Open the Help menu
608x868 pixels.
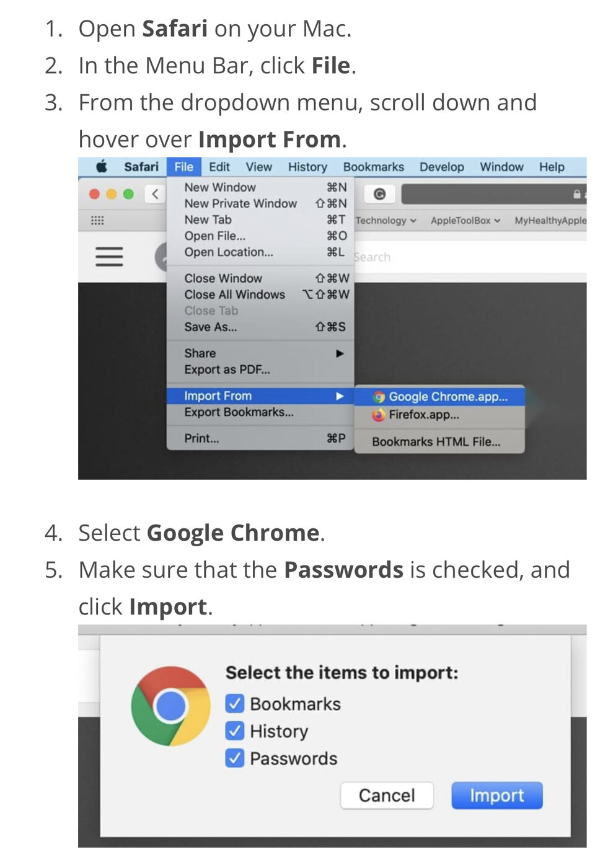click(552, 167)
